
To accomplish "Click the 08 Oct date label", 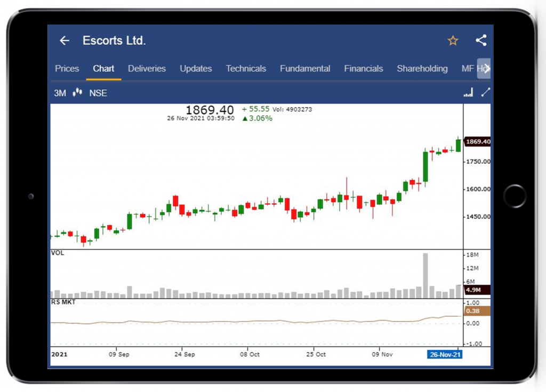I will pyautogui.click(x=250, y=354).
